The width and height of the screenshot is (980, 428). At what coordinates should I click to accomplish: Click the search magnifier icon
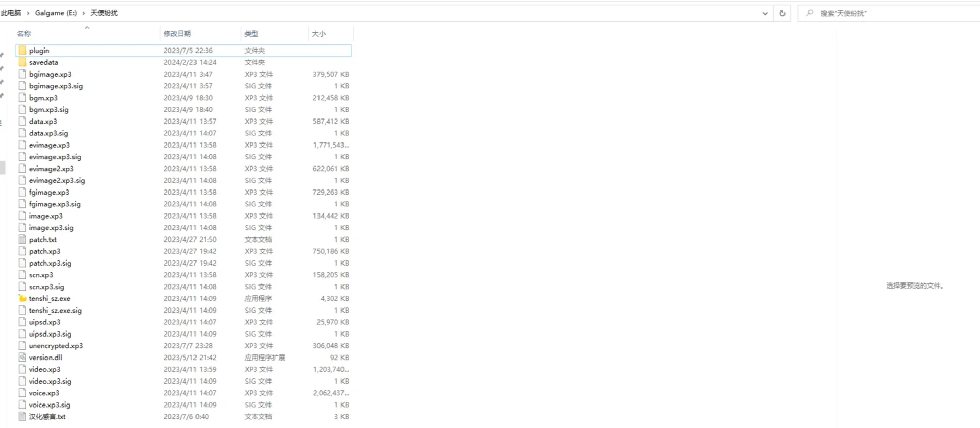[810, 13]
